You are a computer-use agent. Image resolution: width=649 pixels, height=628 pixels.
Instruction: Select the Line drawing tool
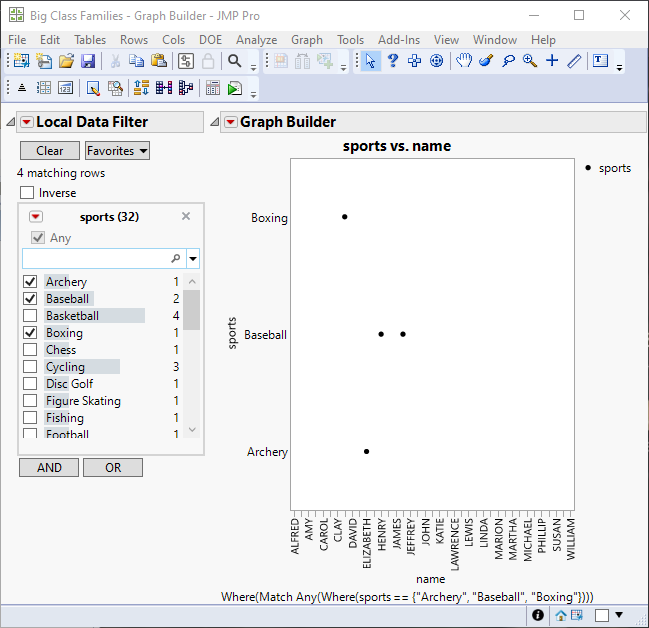574,61
